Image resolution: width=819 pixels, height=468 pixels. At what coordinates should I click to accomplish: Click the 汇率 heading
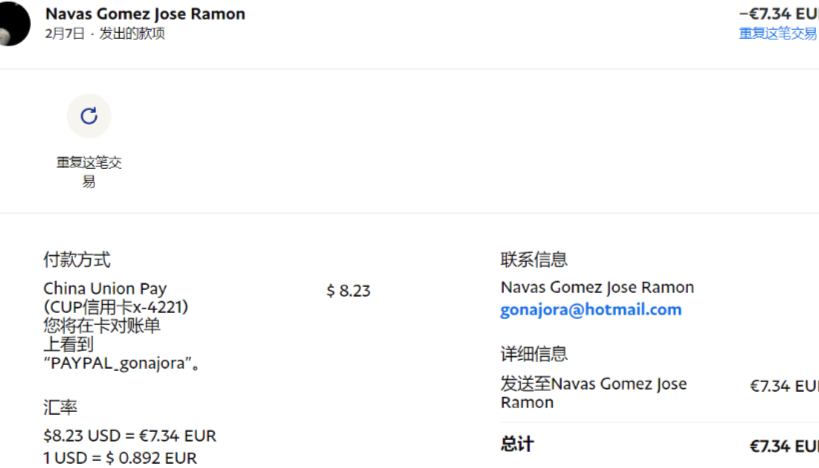[x=61, y=408]
